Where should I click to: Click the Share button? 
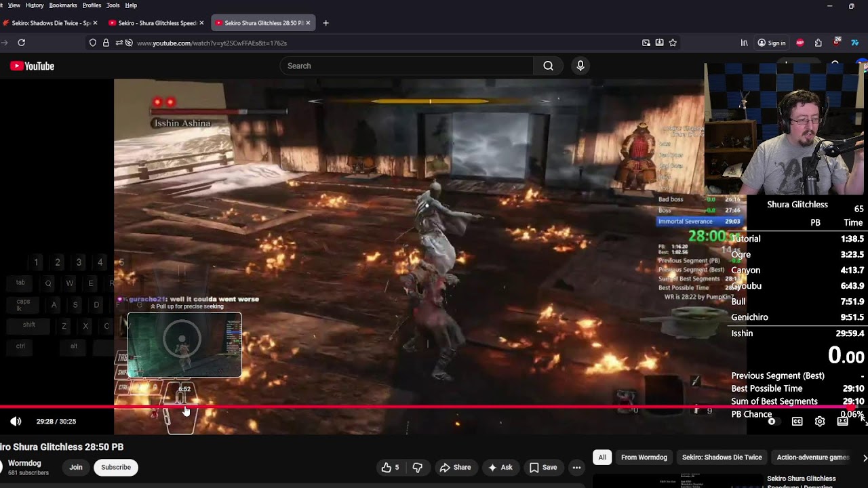[455, 467]
